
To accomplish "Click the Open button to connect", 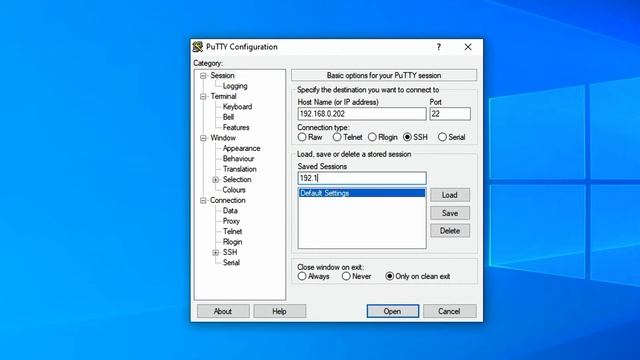I will (393, 311).
